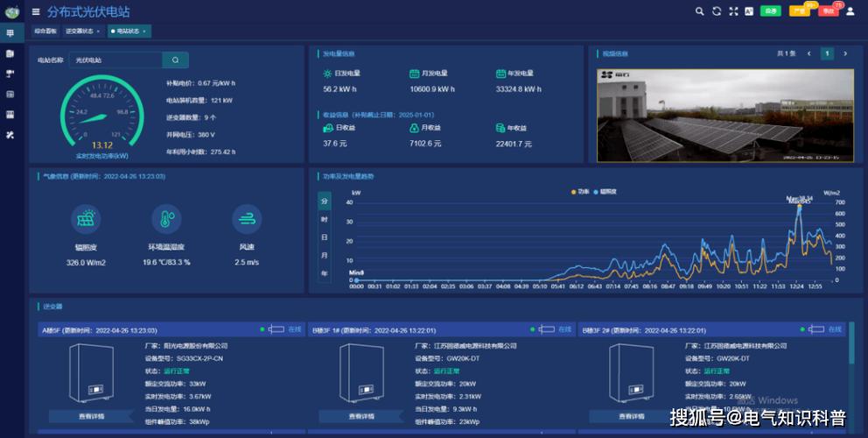Go to next video page
This screenshot has height=438, width=868.
(845, 53)
